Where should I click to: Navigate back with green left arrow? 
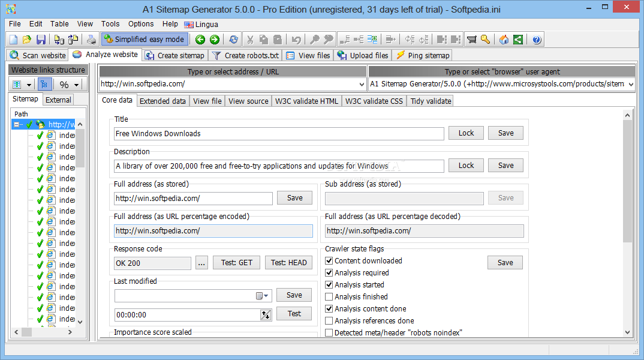200,40
